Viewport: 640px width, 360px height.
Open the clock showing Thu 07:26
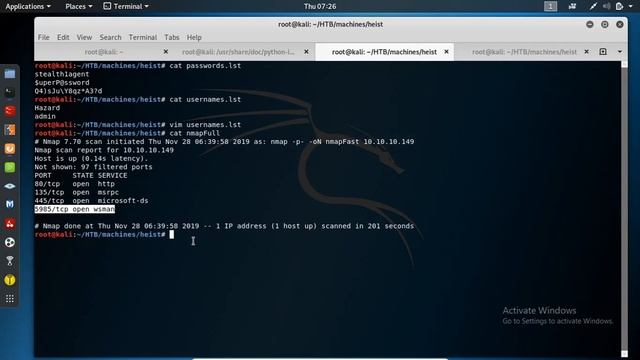[320, 6]
